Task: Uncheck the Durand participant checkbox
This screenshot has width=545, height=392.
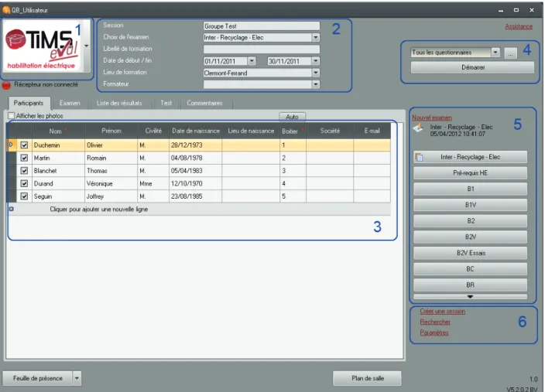Action: tap(24, 184)
